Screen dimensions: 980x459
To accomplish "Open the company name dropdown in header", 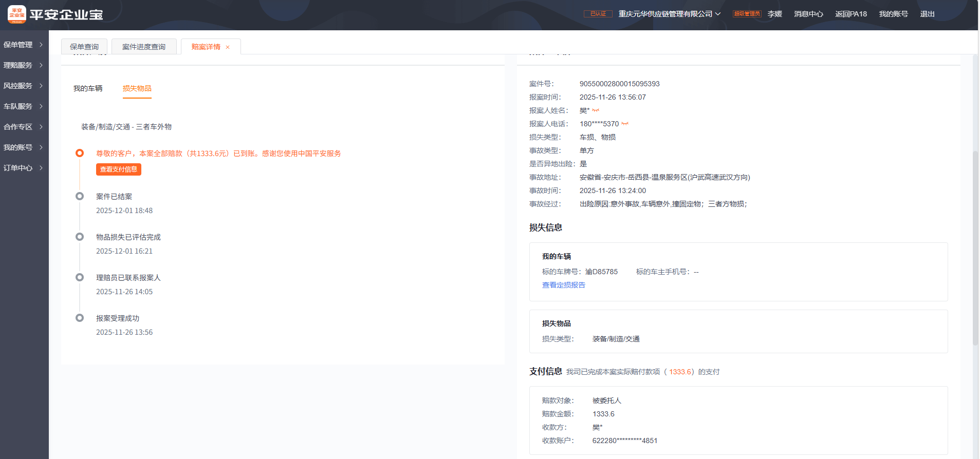I will pyautogui.click(x=669, y=14).
